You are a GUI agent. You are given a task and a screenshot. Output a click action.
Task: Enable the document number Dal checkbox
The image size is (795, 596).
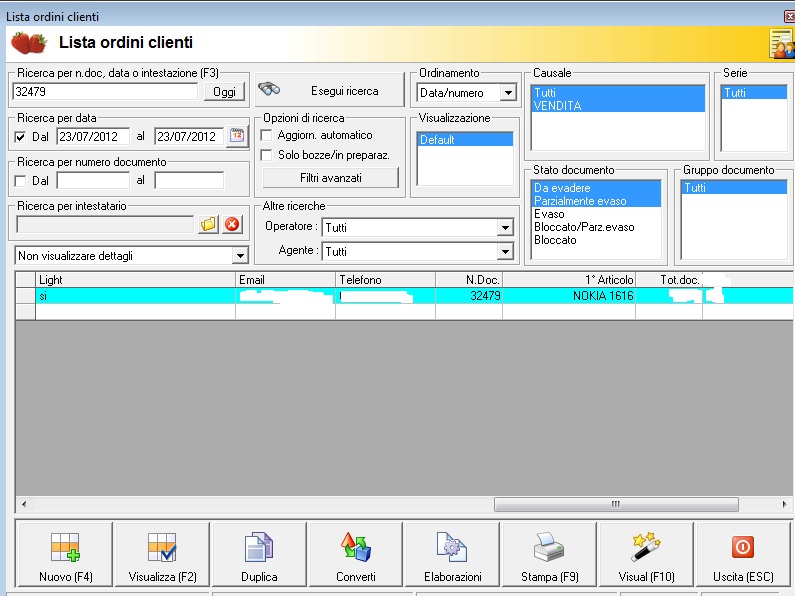(x=20, y=181)
